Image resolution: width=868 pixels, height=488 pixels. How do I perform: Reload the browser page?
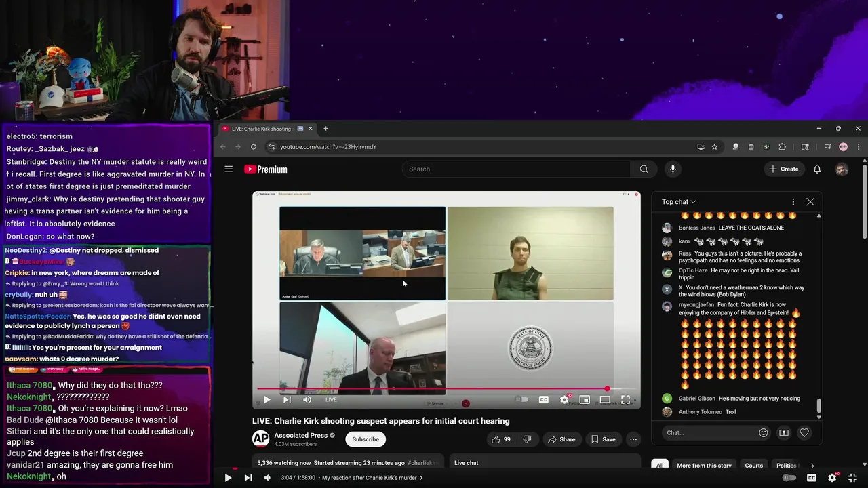254,146
